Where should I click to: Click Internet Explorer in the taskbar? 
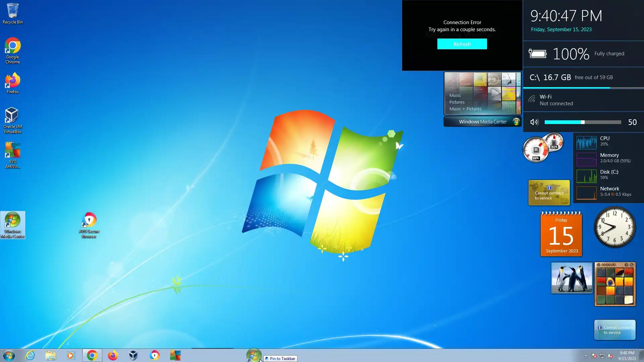30,355
